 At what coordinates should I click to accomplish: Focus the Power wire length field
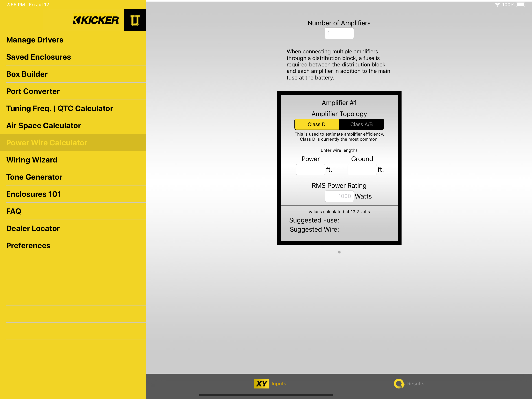[x=310, y=169]
